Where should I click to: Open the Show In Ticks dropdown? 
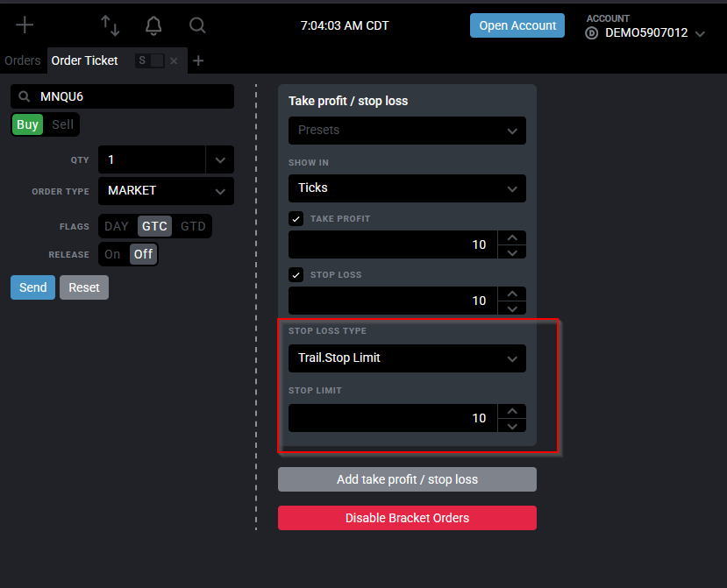407,188
